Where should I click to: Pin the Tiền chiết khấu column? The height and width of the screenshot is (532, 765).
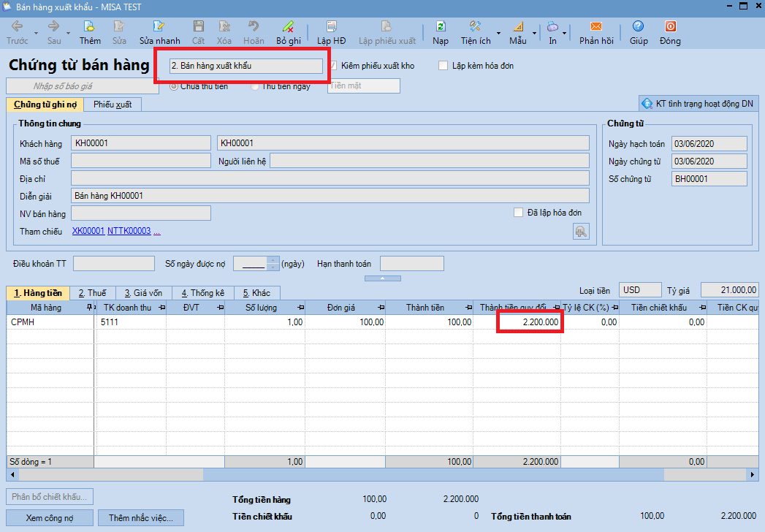[702, 308]
